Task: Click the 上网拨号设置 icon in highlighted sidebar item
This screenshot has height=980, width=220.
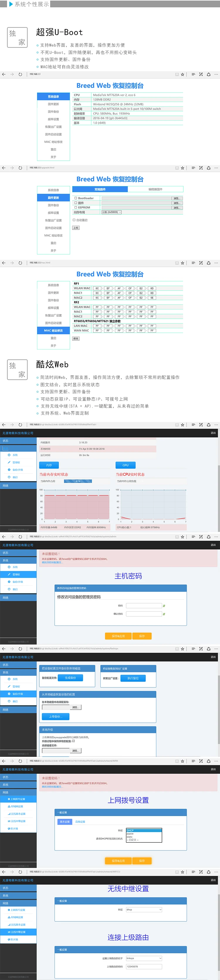Action: coord(9,799)
